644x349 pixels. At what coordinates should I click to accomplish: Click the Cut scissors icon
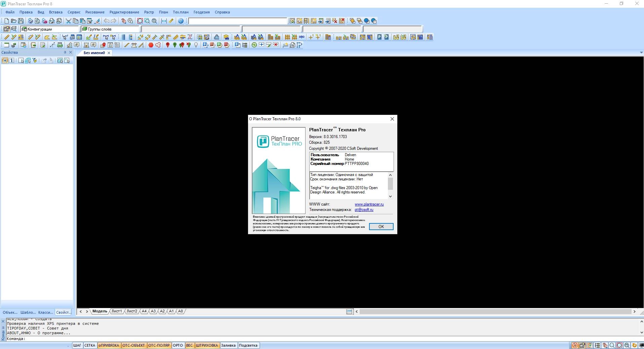pyautogui.click(x=69, y=21)
